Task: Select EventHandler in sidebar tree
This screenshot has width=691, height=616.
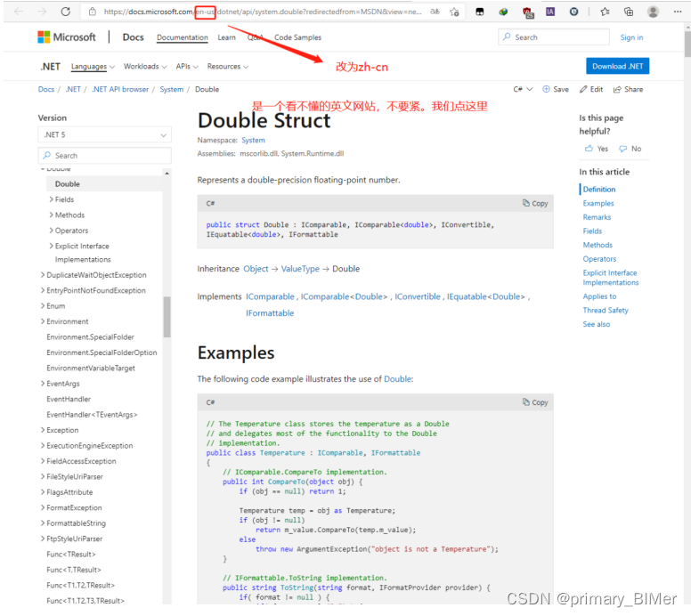Action: point(69,399)
